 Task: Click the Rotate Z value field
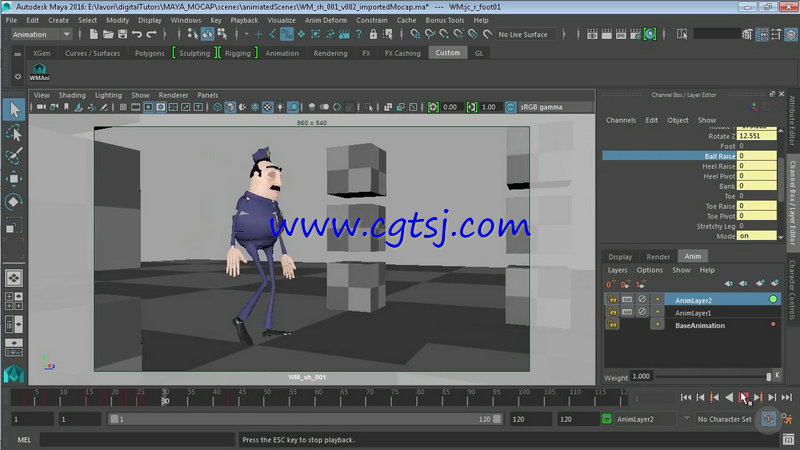(756, 136)
